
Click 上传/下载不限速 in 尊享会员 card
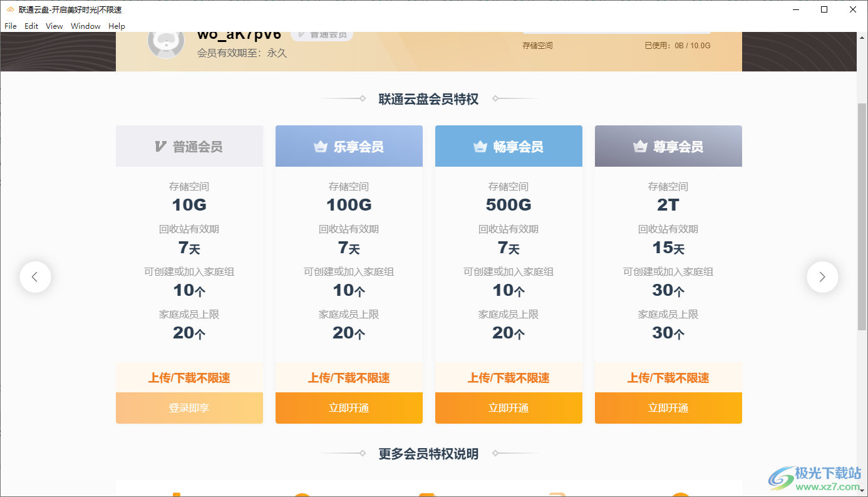668,378
